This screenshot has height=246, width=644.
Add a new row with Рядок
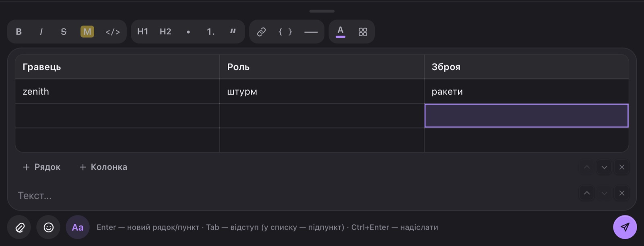41,167
